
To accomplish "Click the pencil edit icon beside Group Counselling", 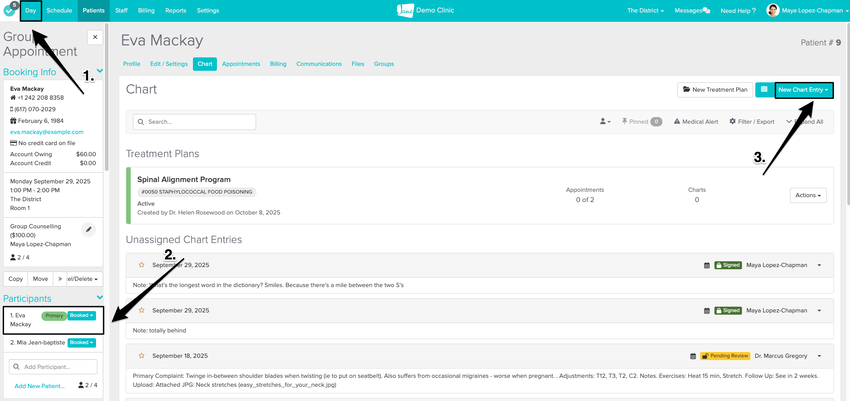I will click(x=88, y=229).
